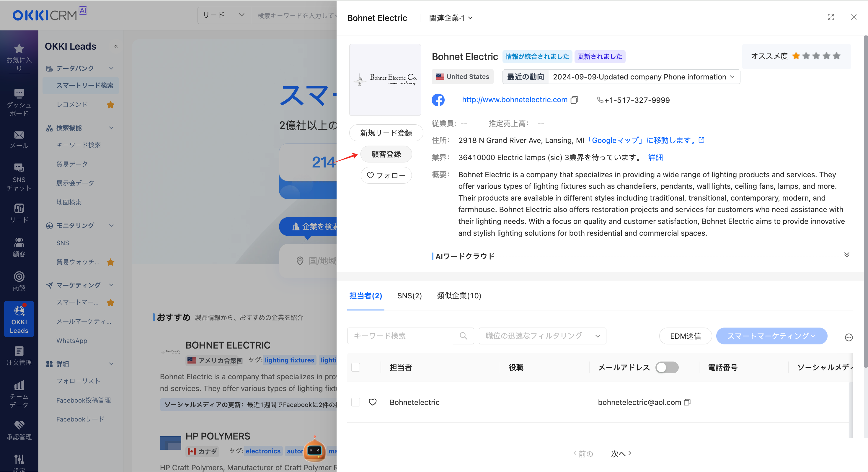Click 次へ to view next company
Image resolution: width=868 pixels, height=472 pixels.
621,454
